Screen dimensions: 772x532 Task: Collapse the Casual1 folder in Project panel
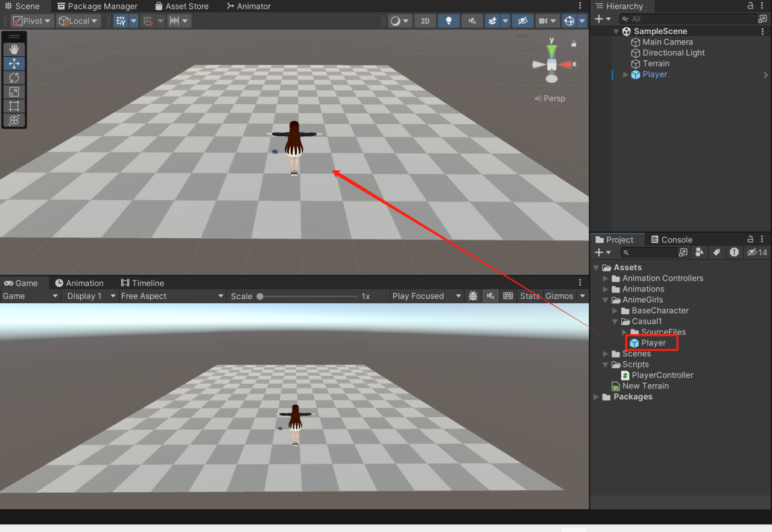click(615, 321)
